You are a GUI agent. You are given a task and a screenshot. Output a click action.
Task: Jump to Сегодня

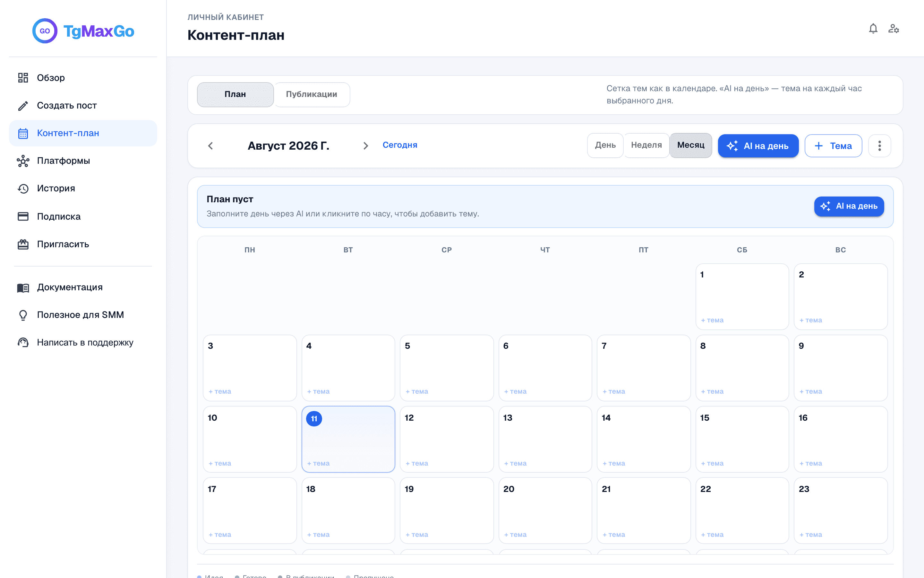click(x=400, y=145)
